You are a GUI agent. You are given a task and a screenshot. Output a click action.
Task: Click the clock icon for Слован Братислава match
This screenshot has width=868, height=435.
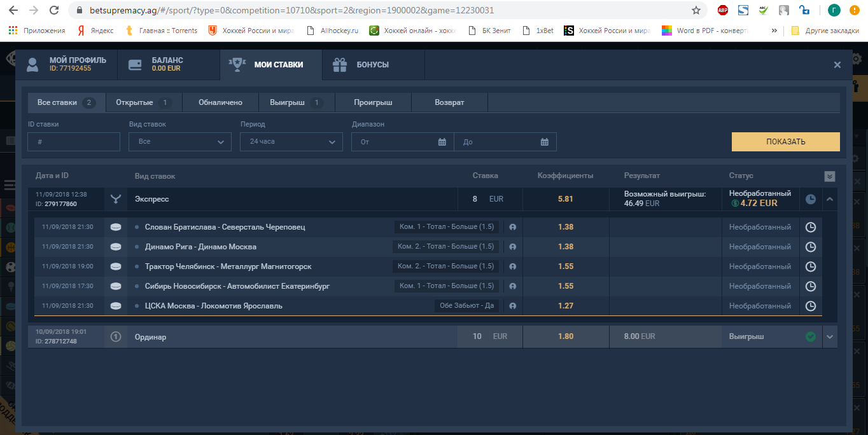click(811, 227)
